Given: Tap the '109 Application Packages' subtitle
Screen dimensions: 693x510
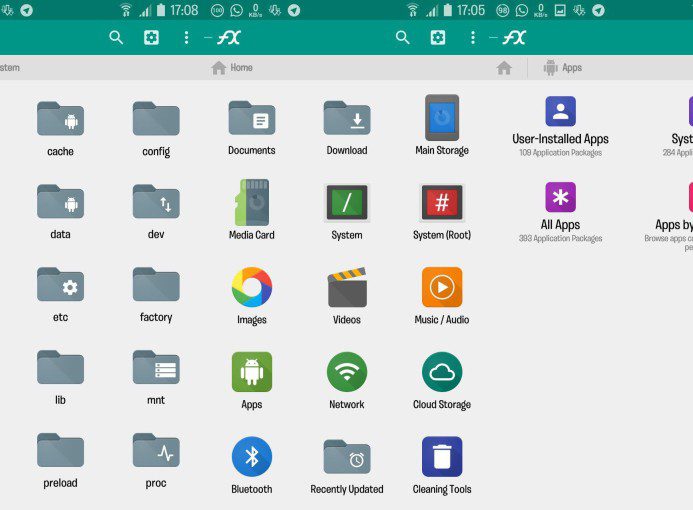Looking at the screenshot, I should 560,152.
